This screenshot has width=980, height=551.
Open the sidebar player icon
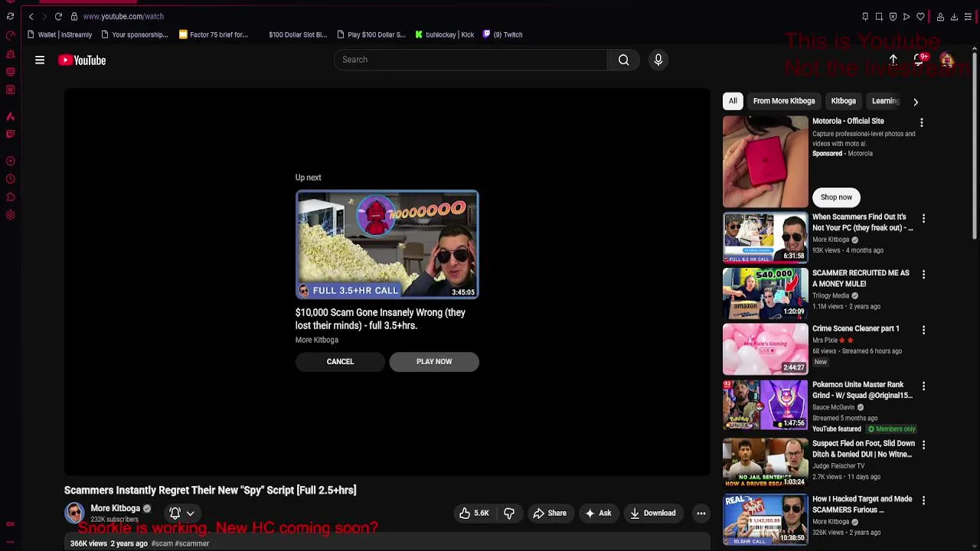point(10,161)
